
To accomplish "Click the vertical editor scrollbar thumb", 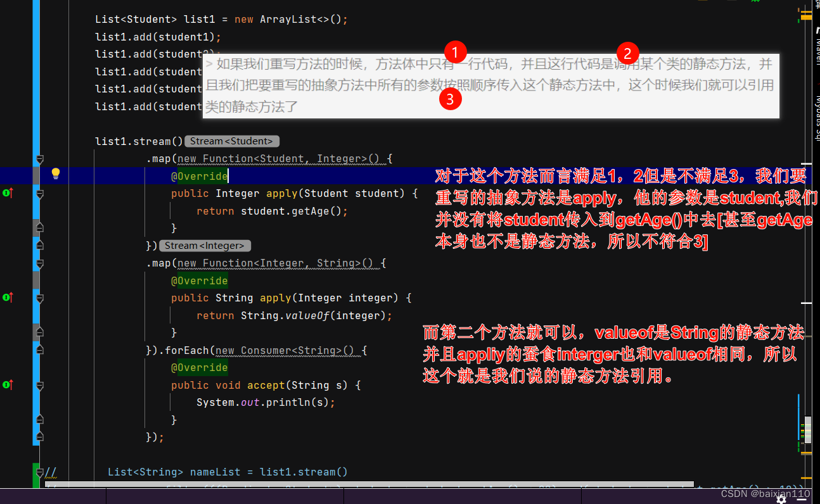I will 808,431.
